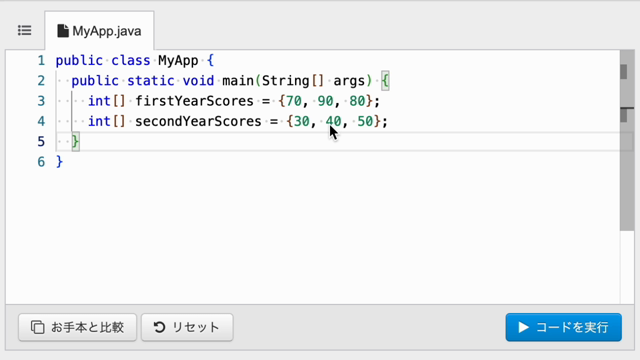Image resolution: width=640 pixels, height=360 pixels.
Task: Click the MyApp class name on line 1
Action: click(178, 61)
